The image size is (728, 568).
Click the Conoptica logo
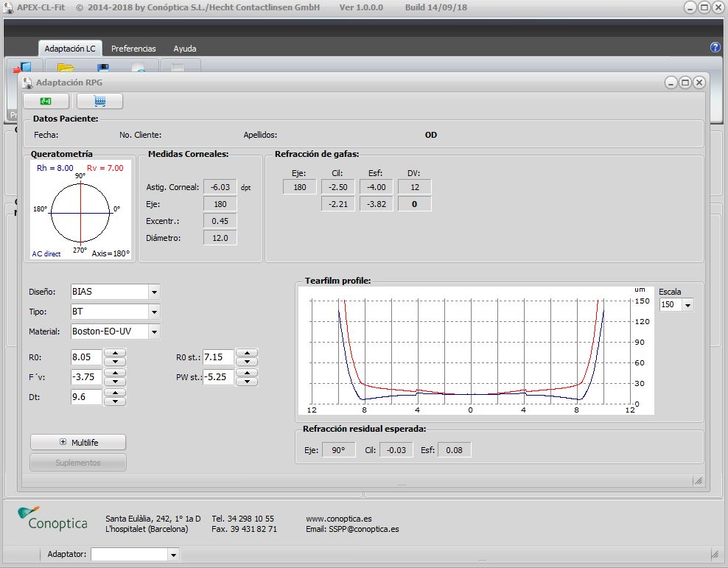coord(52,519)
